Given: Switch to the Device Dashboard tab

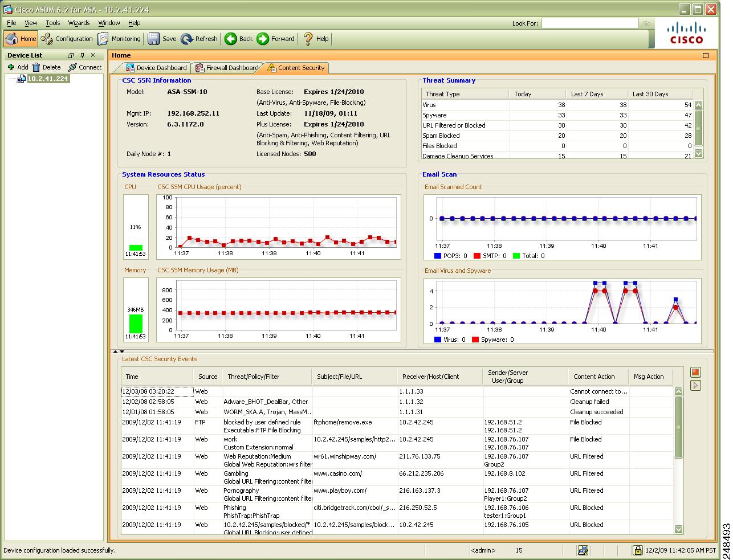Looking at the screenshot, I should (x=156, y=68).
